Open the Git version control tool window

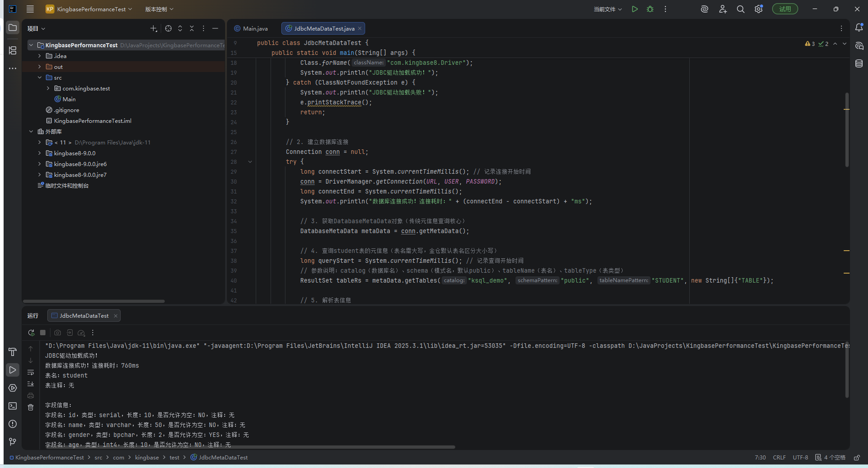(x=13, y=442)
